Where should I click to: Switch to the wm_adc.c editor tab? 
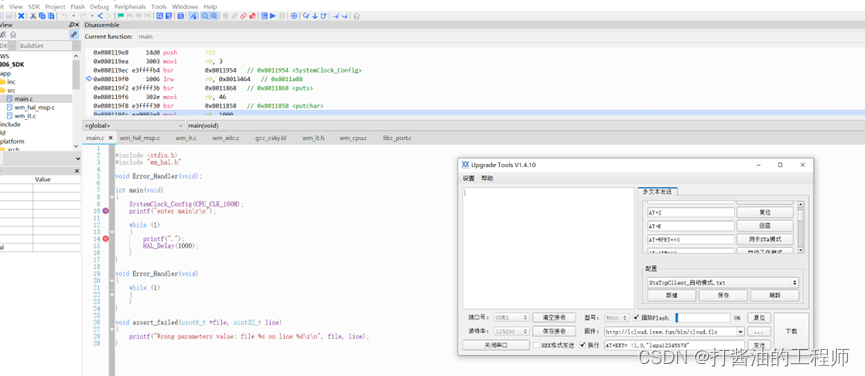[226, 138]
